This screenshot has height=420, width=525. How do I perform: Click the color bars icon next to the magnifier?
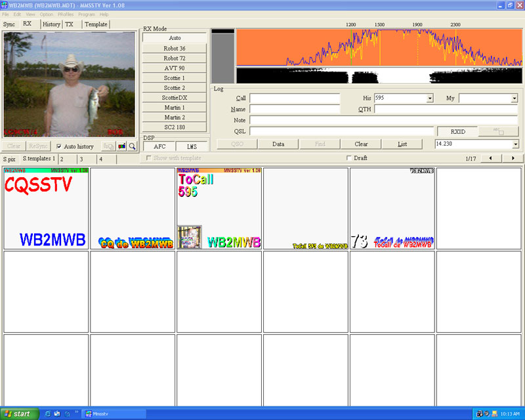pos(121,146)
